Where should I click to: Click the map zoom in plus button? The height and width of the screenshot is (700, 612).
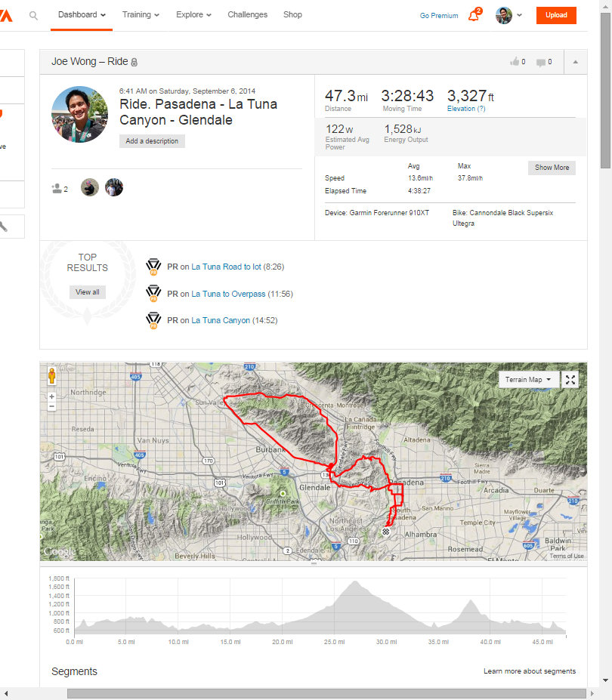pyautogui.click(x=51, y=396)
